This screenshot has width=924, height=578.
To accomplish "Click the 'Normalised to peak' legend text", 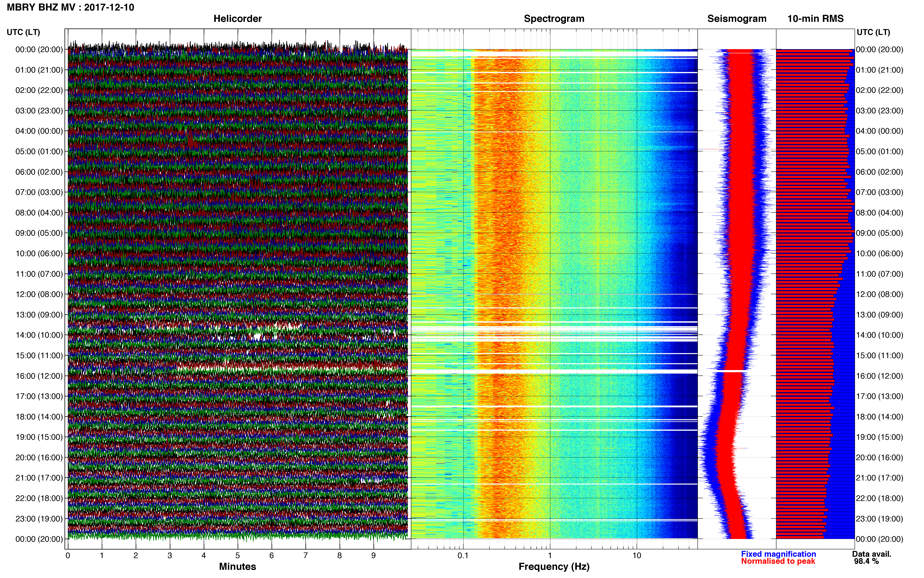I will 778,561.
